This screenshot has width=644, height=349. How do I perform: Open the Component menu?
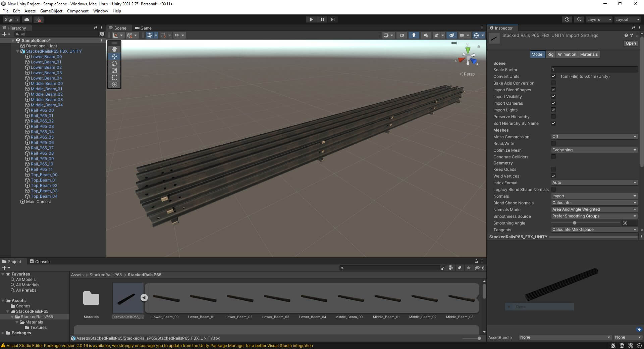coord(78,11)
